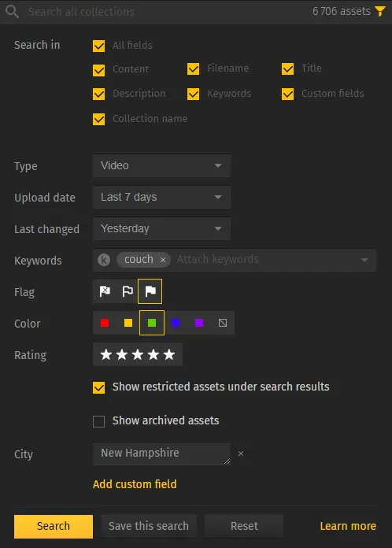
Task: Click the search magnifier icon
Action: 12,12
